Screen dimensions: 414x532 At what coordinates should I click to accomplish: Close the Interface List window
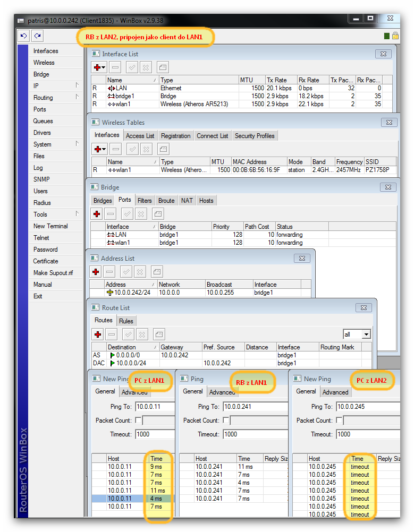383,54
